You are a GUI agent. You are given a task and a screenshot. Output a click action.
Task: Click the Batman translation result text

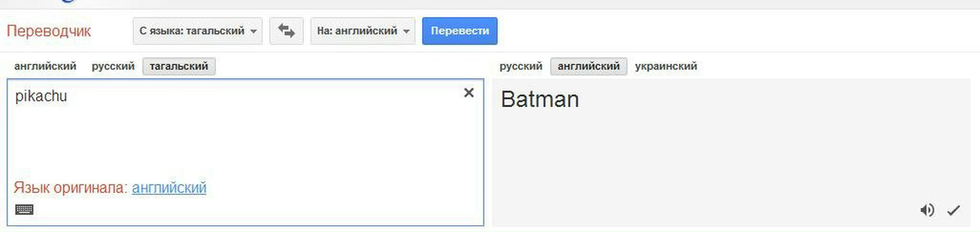(x=539, y=99)
